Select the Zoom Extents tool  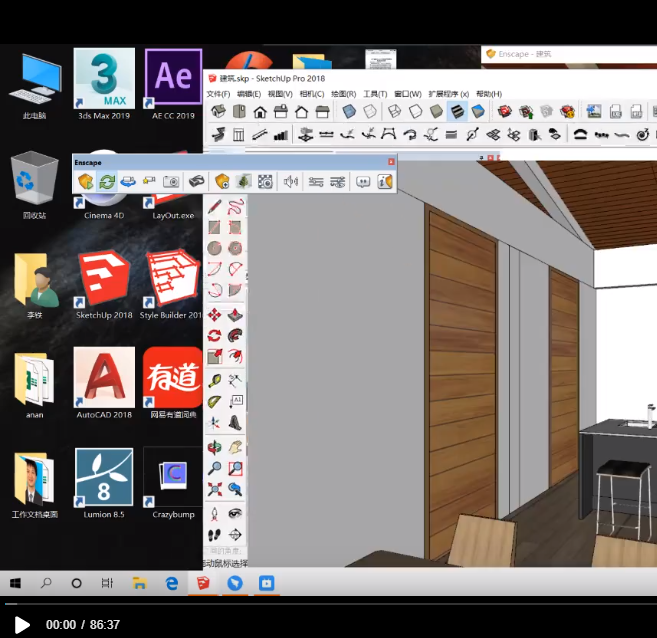215,489
